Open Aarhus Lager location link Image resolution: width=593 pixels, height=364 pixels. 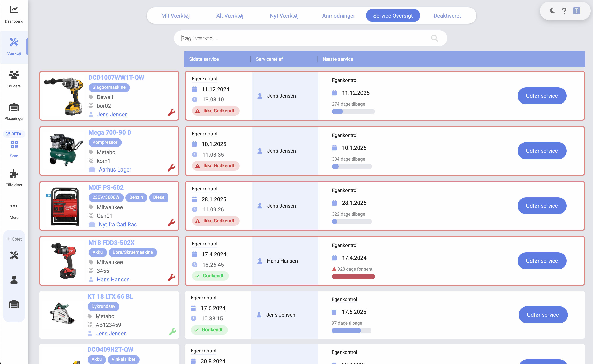pos(115,169)
